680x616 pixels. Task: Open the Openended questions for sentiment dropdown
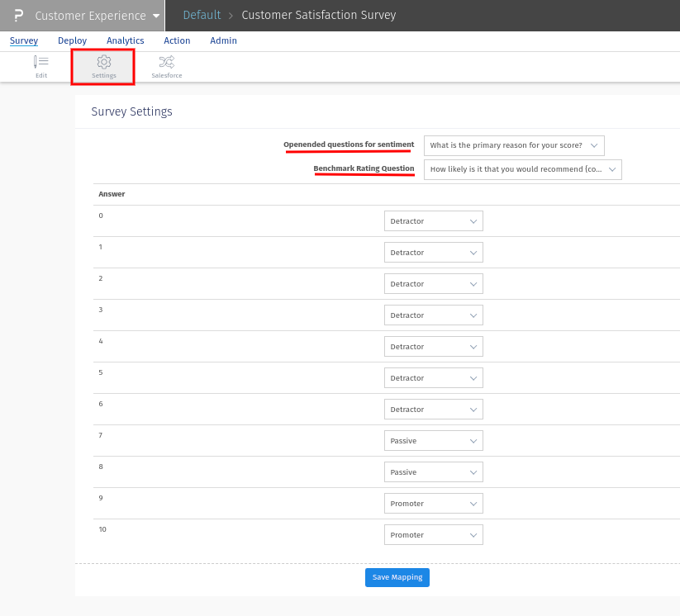coord(513,145)
